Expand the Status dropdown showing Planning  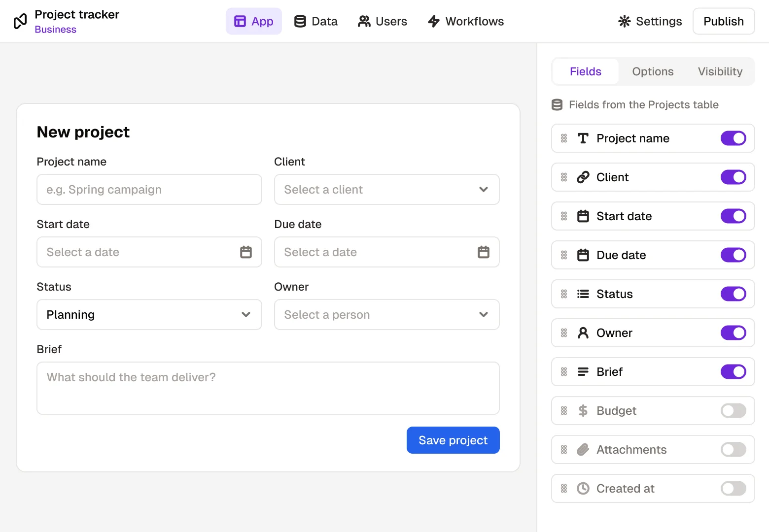[x=149, y=315]
